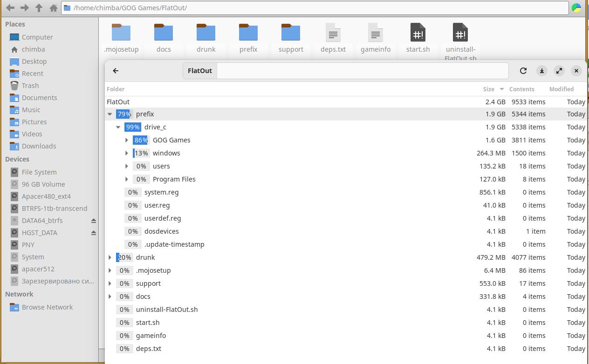589x364 pixels.
Task: Go back in the disk usage panel
Action: (x=116, y=71)
